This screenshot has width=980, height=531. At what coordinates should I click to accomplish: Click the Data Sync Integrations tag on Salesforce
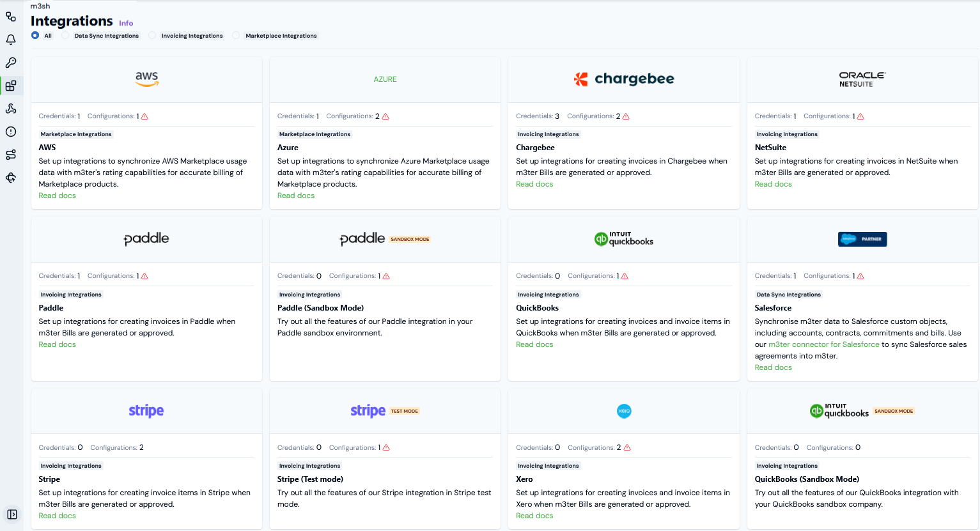788,295
